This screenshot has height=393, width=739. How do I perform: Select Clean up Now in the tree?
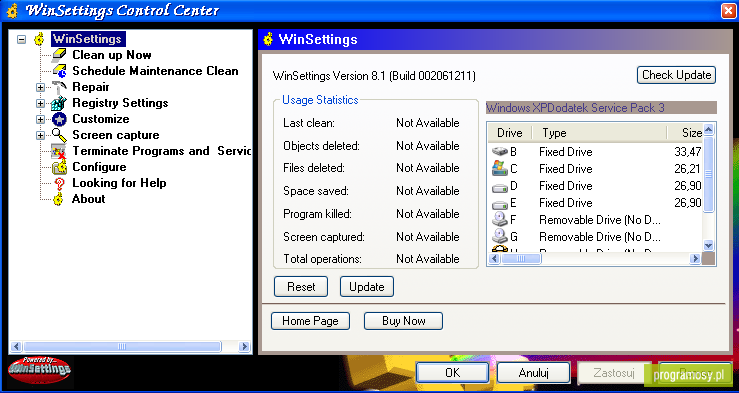(x=112, y=55)
